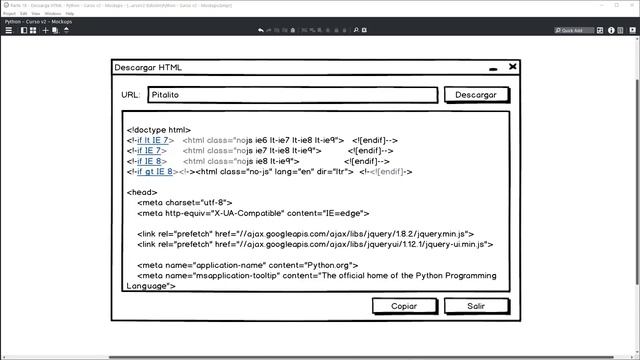Open the hamburger main menu icon

(x=9, y=30)
